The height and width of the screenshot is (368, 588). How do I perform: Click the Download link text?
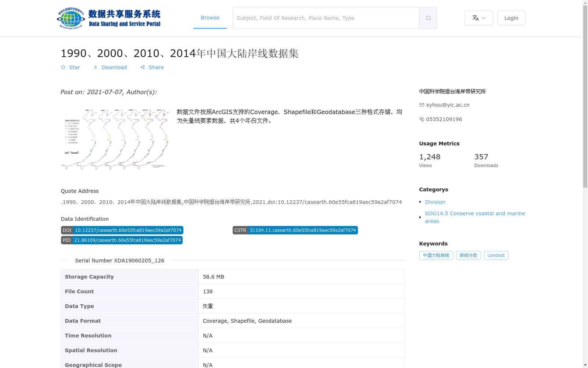pyautogui.click(x=114, y=67)
